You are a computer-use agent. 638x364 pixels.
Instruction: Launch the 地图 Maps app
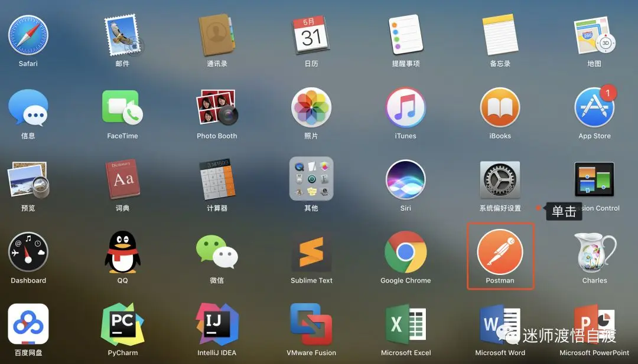tap(594, 35)
